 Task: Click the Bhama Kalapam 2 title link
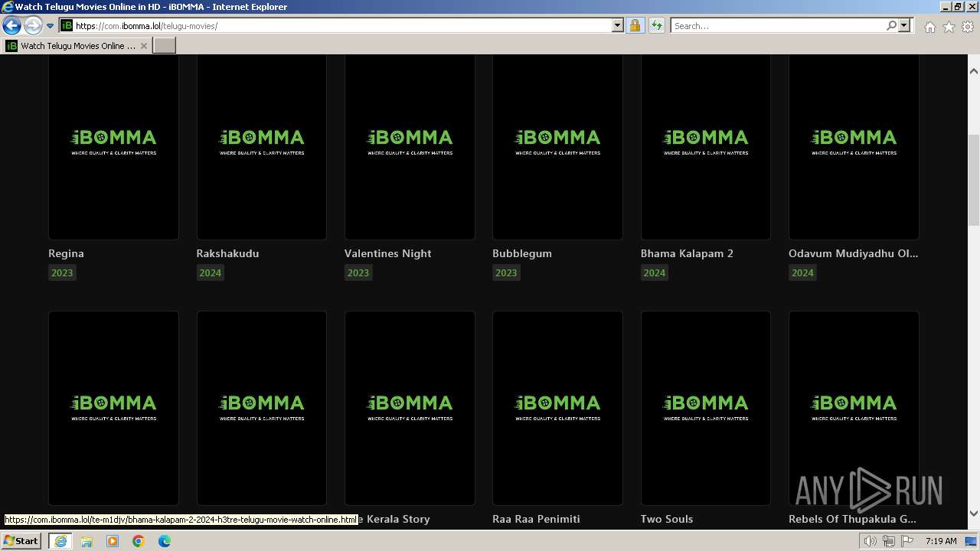coord(687,253)
